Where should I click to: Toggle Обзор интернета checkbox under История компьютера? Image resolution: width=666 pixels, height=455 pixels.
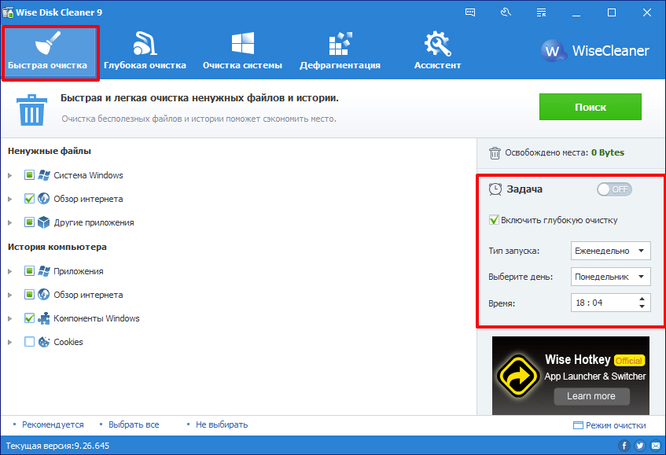[x=29, y=294]
